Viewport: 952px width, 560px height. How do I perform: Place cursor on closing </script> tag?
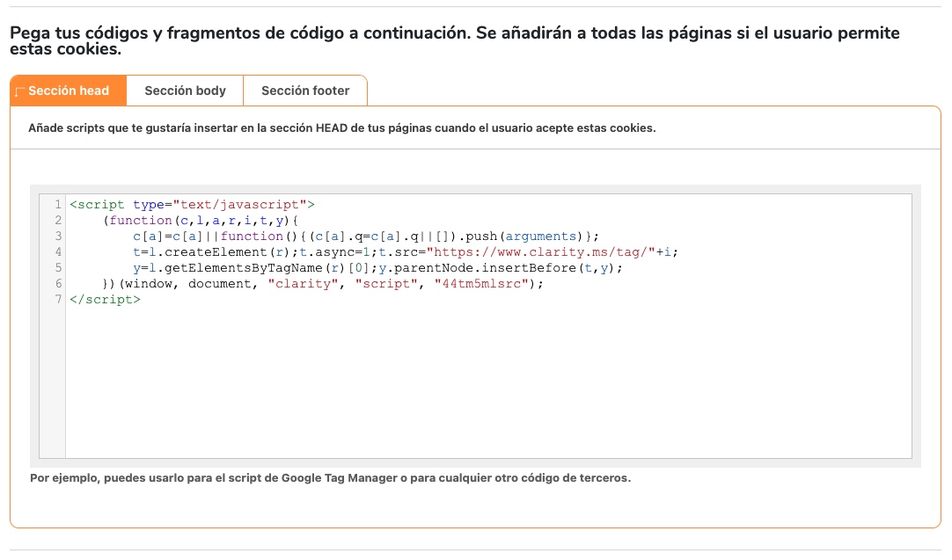click(105, 300)
